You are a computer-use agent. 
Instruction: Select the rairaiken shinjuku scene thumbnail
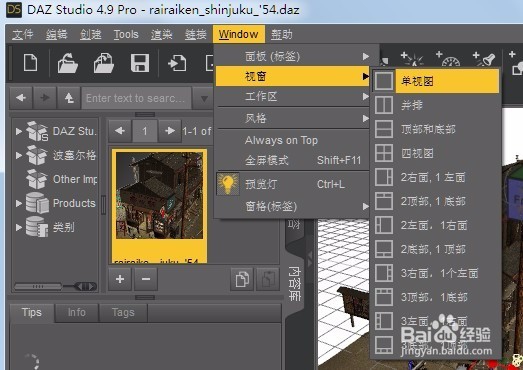pyautogui.click(x=159, y=206)
